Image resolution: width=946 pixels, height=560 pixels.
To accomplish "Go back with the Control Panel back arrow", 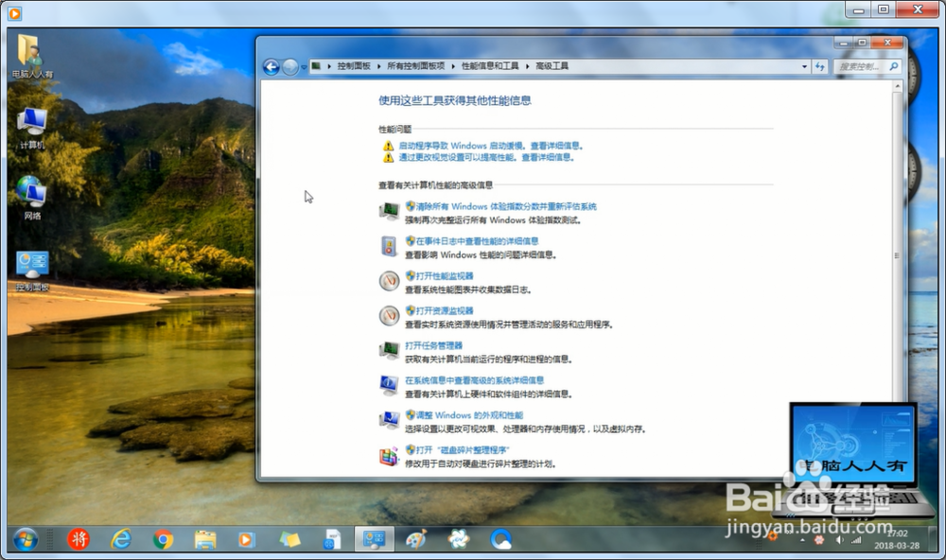I will tap(271, 67).
